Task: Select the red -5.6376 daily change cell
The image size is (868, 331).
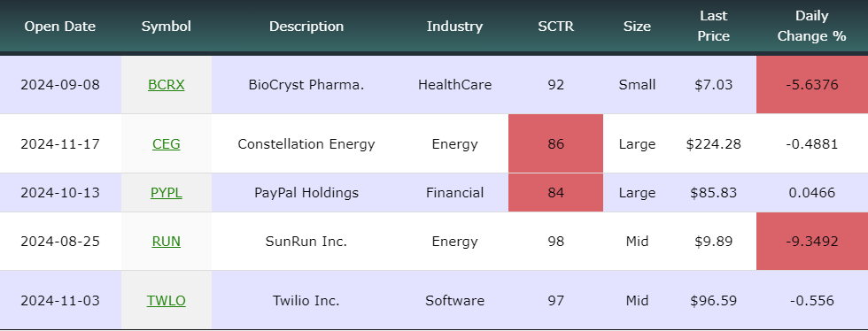Action: point(812,85)
